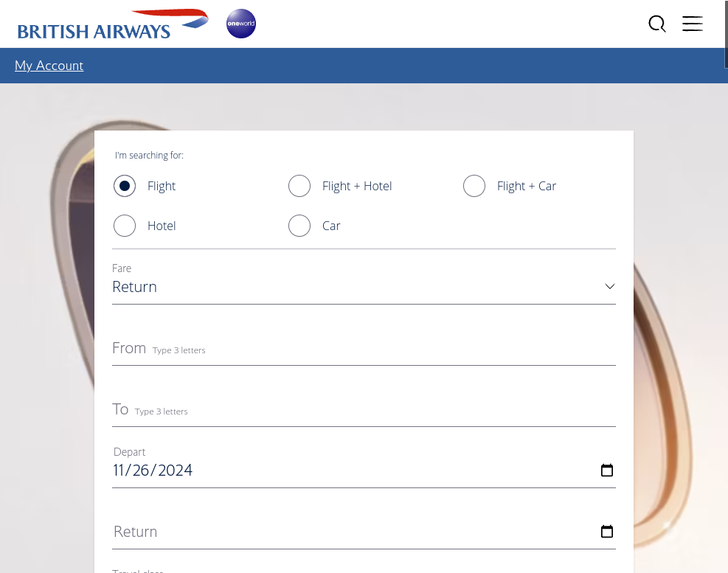This screenshot has height=573, width=728.
Task: Open the Depart date calendar icon
Action: pyautogui.click(x=607, y=470)
